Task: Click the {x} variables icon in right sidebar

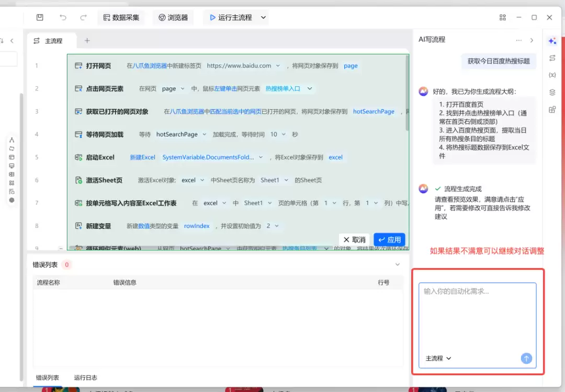Action: coord(552,75)
